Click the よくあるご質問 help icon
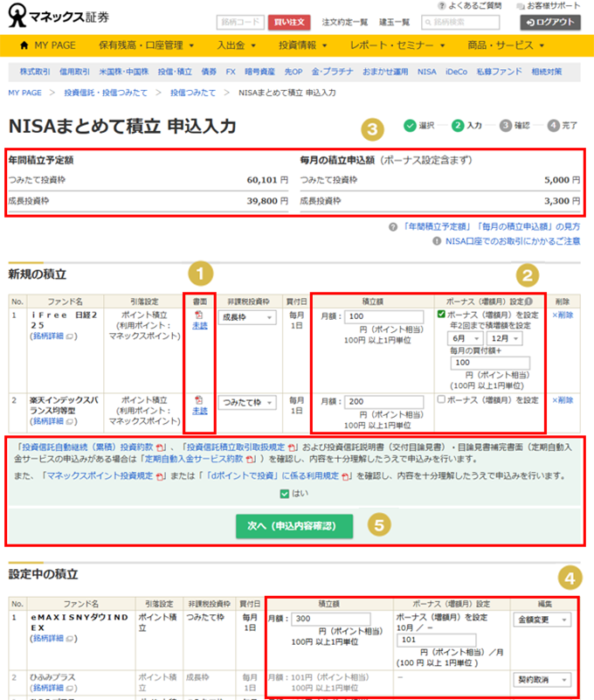 tap(442, 6)
